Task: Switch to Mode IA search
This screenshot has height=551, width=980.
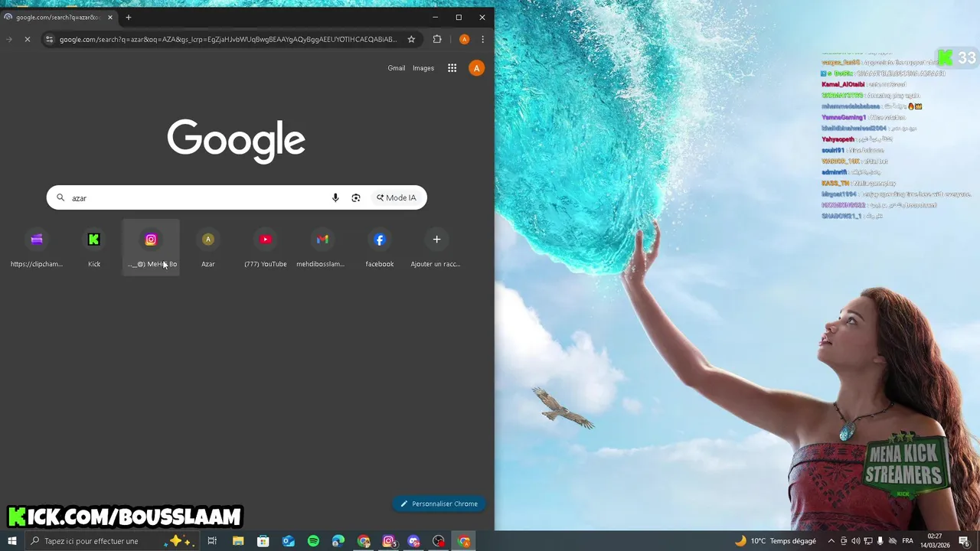Action: pos(397,197)
